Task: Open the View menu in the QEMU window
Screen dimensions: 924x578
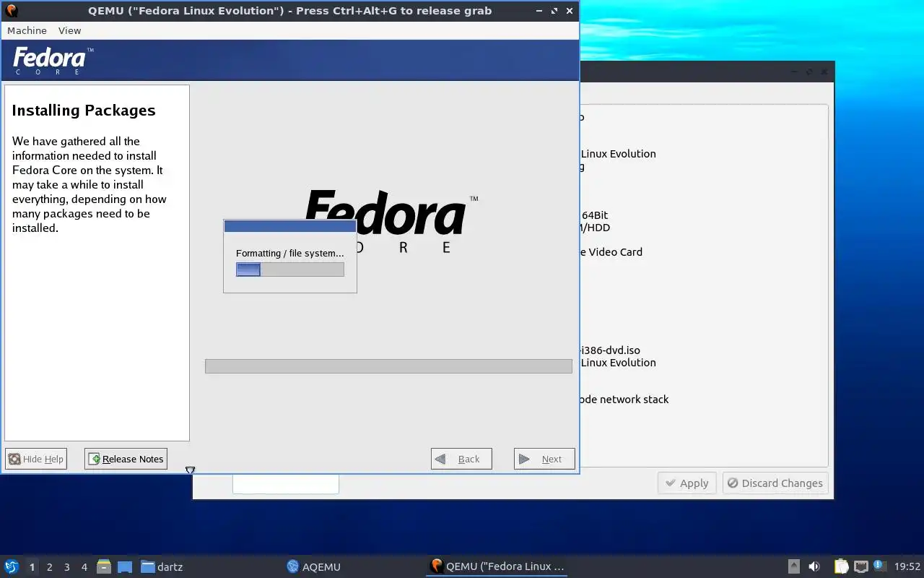Action: [69, 30]
